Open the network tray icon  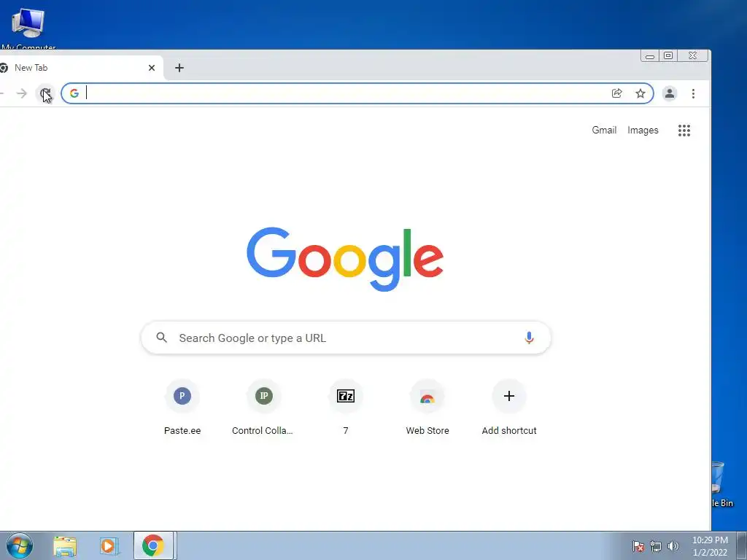(x=656, y=546)
